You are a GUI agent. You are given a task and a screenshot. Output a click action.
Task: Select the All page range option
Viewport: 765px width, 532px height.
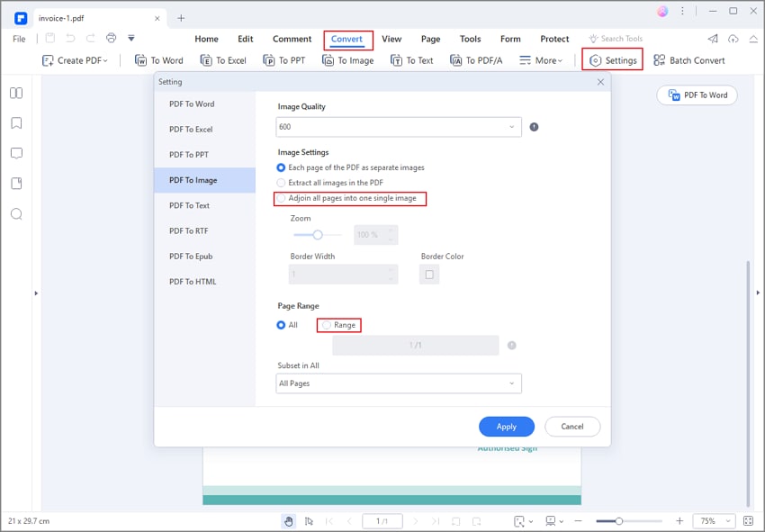pos(287,325)
